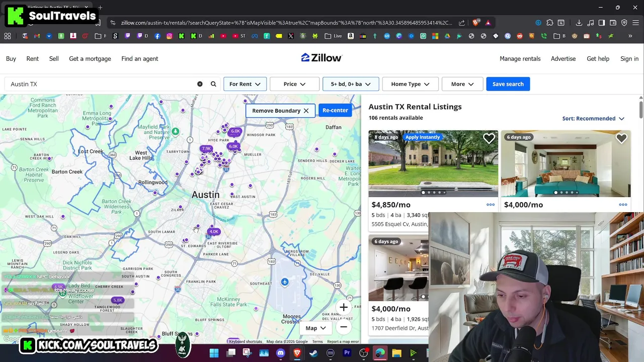Click the 106 rentals available text
The image size is (644, 362).
pyautogui.click(x=396, y=118)
